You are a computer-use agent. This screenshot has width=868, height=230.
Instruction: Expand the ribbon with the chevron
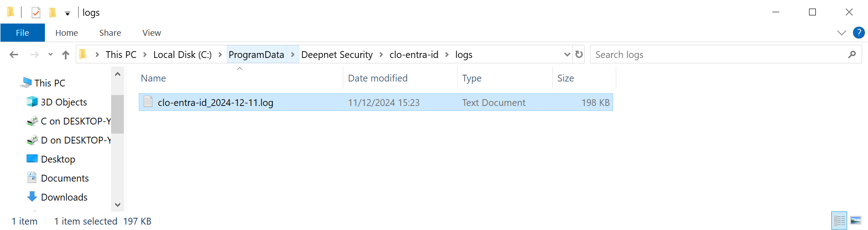tap(842, 33)
